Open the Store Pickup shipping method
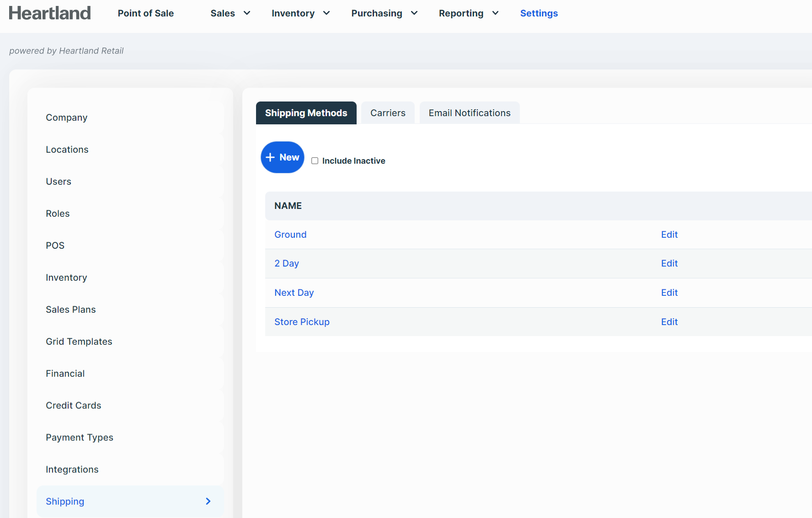812x518 pixels. [302, 322]
